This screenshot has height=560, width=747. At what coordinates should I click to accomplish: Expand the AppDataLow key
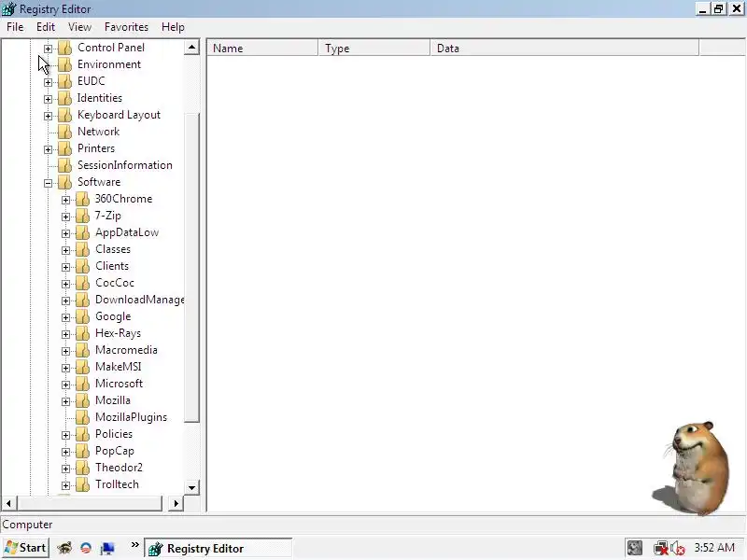[65, 233]
